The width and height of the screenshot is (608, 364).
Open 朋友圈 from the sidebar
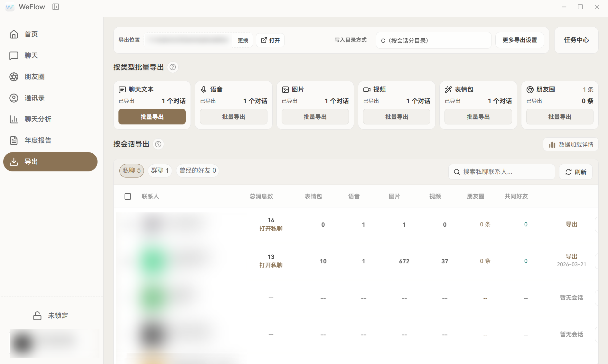(35, 77)
